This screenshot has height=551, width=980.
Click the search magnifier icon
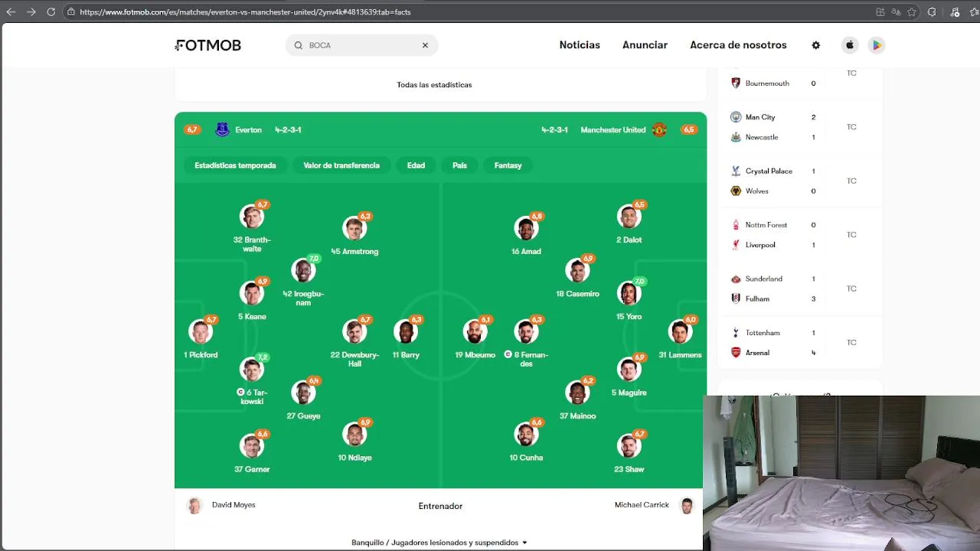tap(299, 45)
